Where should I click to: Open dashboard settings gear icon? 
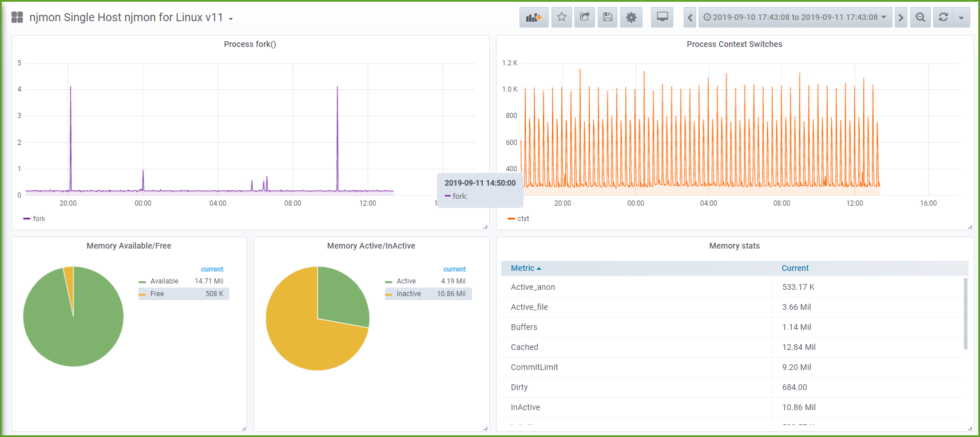point(631,17)
